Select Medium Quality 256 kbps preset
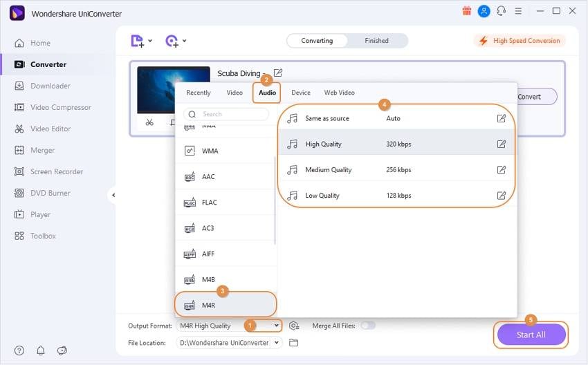This screenshot has width=588, height=365. pos(396,170)
